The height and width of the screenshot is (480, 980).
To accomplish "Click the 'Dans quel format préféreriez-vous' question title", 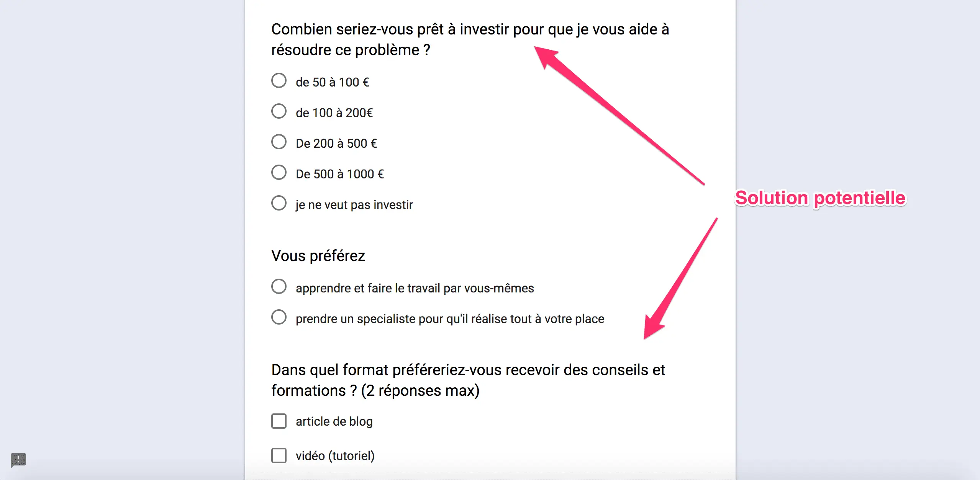I will (468, 380).
